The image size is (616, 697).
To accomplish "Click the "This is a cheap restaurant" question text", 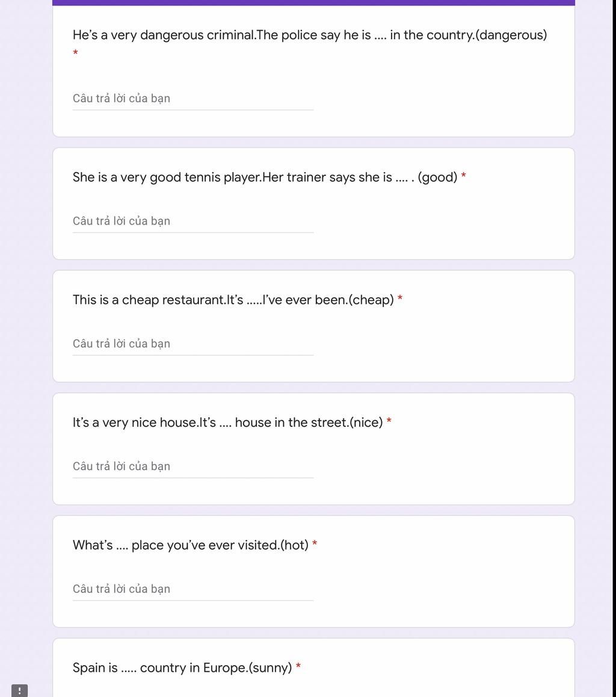I will [233, 300].
